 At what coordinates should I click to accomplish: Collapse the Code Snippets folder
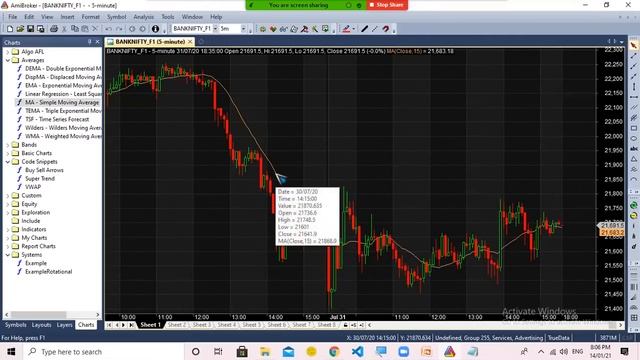click(7, 162)
